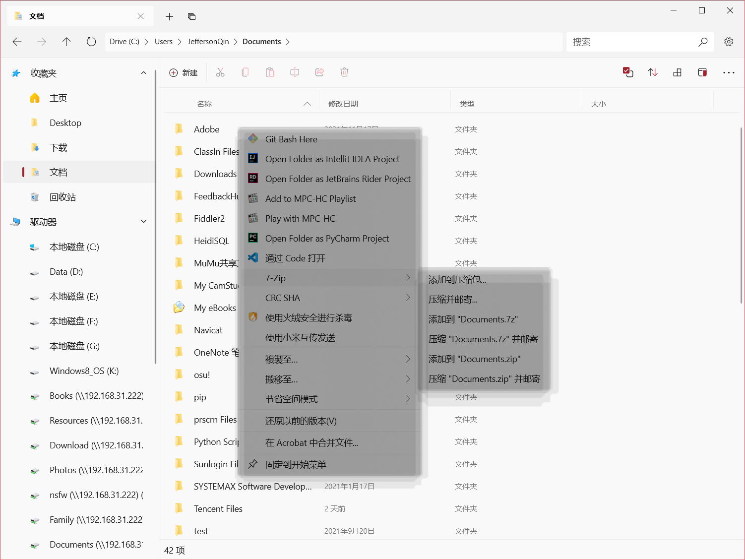
Task: Open 主页 home in the sidebar
Action: click(79, 98)
